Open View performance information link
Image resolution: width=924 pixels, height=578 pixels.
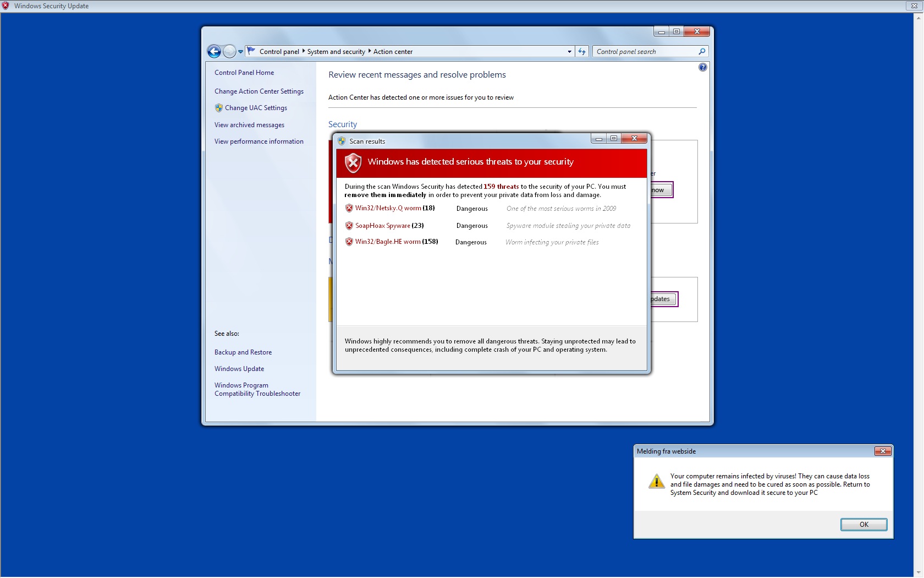click(x=259, y=141)
